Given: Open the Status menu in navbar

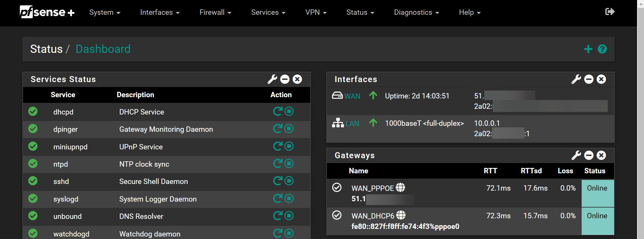Looking at the screenshot, I should 360,12.
